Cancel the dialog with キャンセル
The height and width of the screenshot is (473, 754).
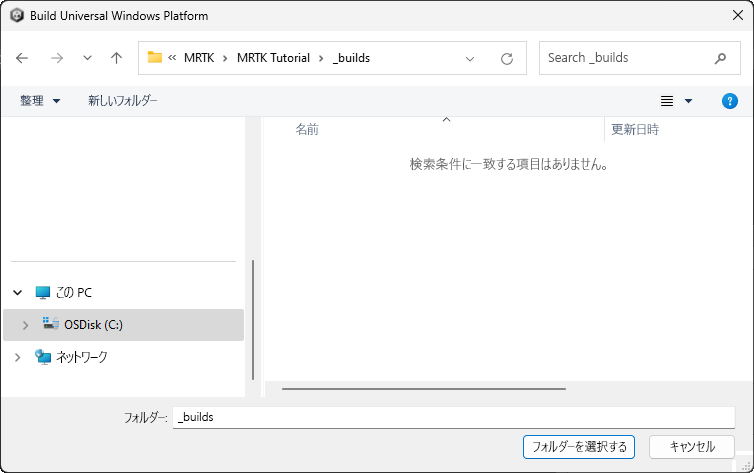[691, 447]
